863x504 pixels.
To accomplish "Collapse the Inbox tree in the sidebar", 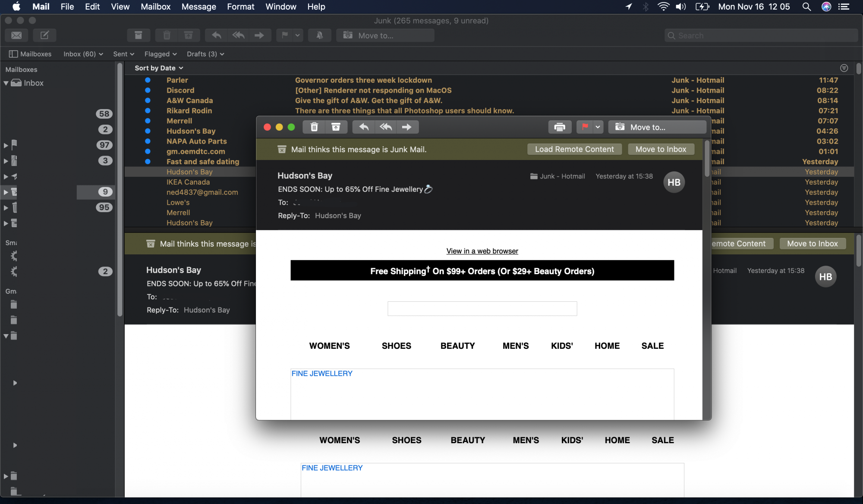I will click(6, 83).
